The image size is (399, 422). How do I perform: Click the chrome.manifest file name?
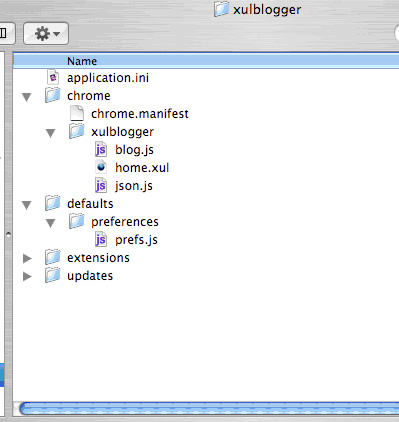click(x=140, y=114)
